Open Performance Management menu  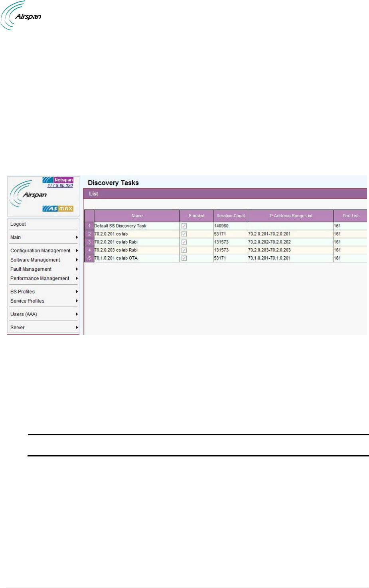coord(39,278)
